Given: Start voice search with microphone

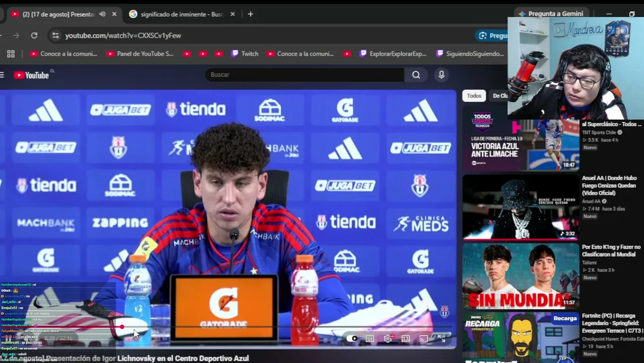Looking at the screenshot, I should click(441, 75).
